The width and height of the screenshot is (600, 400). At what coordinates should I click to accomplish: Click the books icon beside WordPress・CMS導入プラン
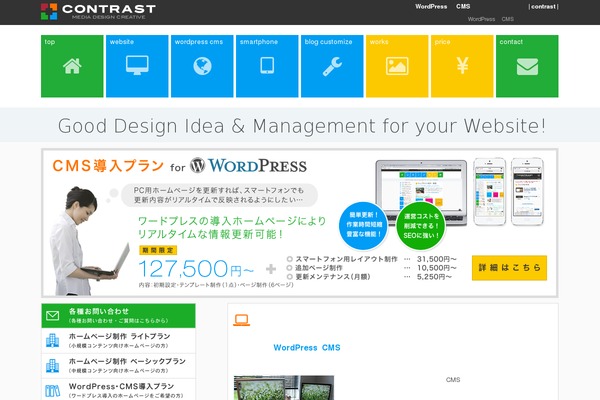(x=52, y=391)
